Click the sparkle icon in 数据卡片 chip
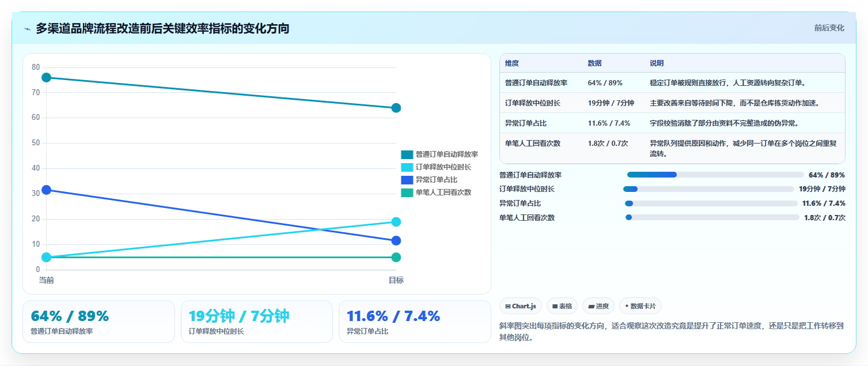 627,306
